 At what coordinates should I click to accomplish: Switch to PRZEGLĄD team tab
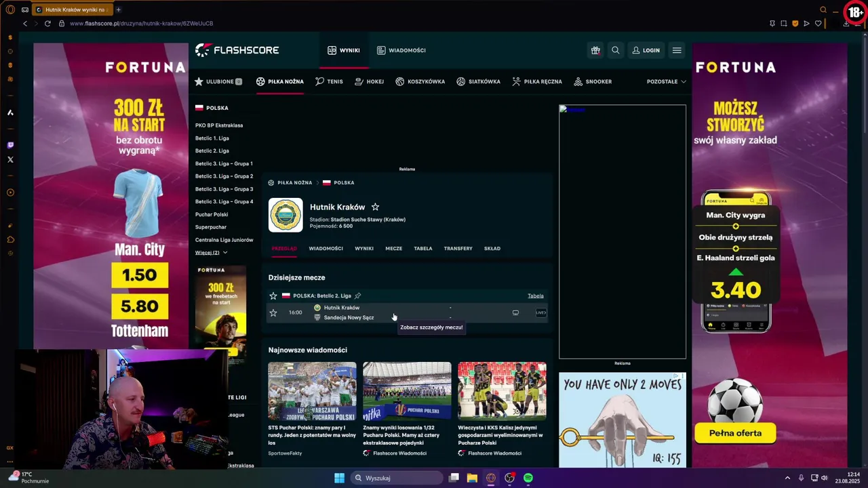[284, 249]
